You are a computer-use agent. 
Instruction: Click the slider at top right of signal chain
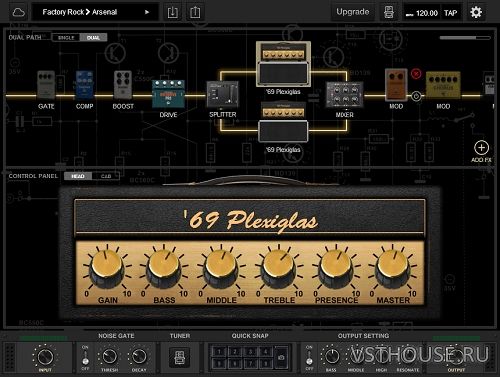465,38
